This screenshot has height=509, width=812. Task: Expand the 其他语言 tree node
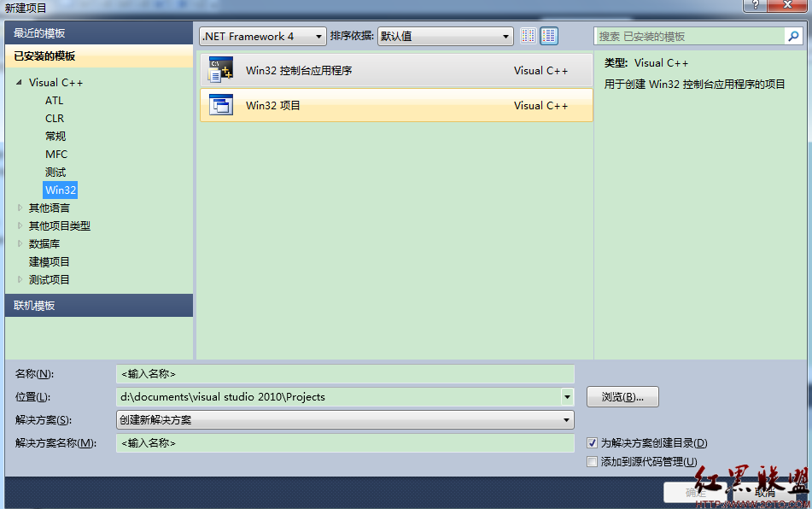tap(20, 208)
